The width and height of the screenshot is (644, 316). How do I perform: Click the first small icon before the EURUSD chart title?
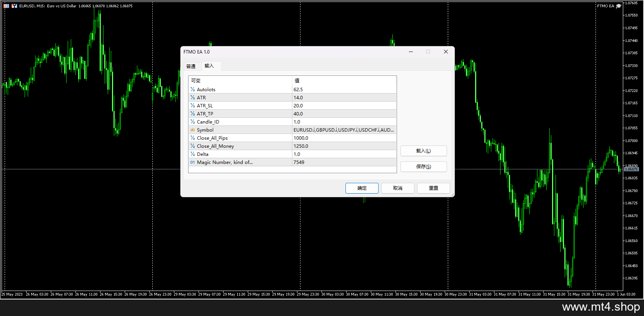[6, 6]
